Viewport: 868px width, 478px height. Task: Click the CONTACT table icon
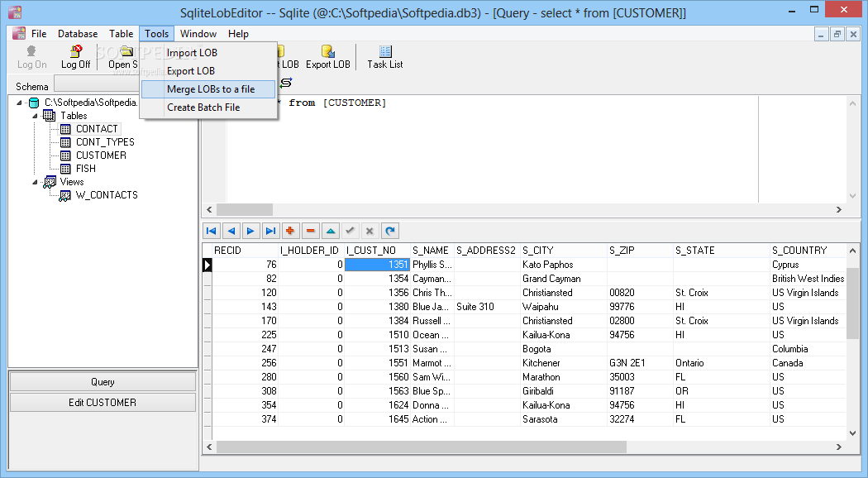pos(65,129)
